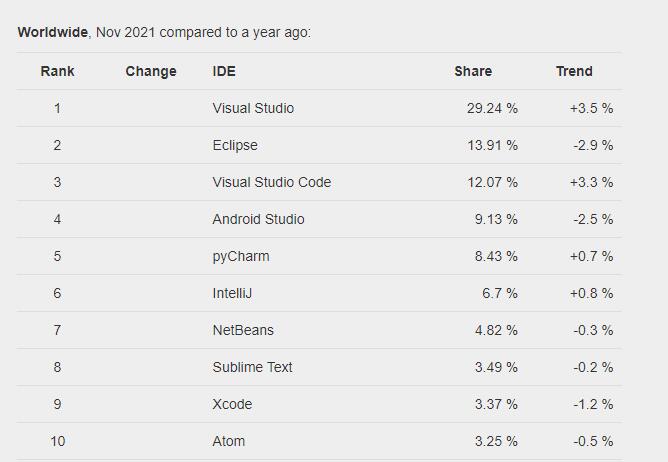
Task: Click the Visual Studio Code entry
Action: pos(272,182)
